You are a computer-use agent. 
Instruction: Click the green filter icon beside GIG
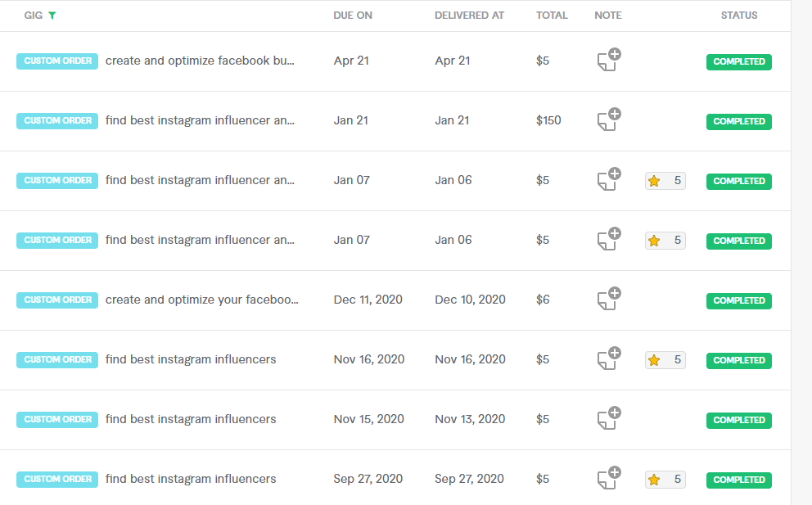coord(52,16)
